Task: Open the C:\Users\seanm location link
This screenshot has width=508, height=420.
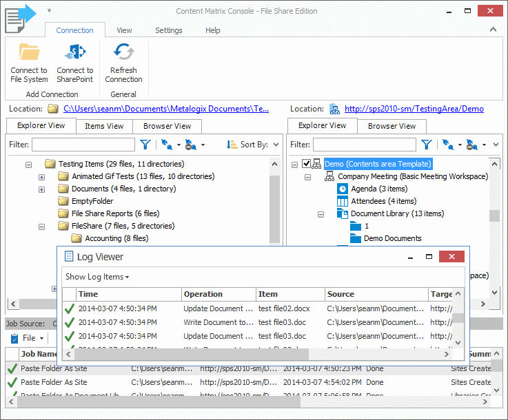Action: pos(166,109)
